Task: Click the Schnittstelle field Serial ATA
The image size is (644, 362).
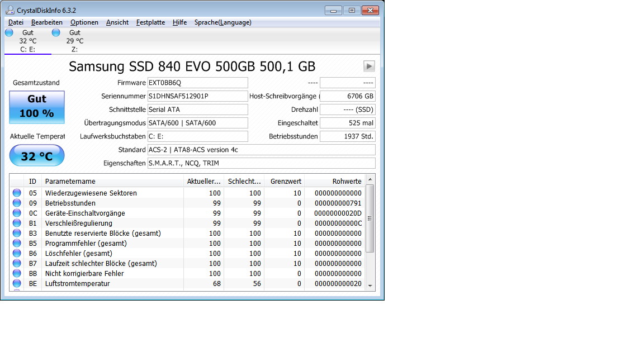Action: coord(197,109)
